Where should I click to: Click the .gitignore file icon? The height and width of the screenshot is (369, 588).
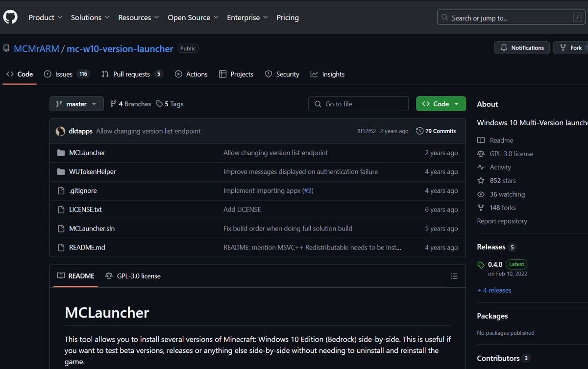(61, 190)
